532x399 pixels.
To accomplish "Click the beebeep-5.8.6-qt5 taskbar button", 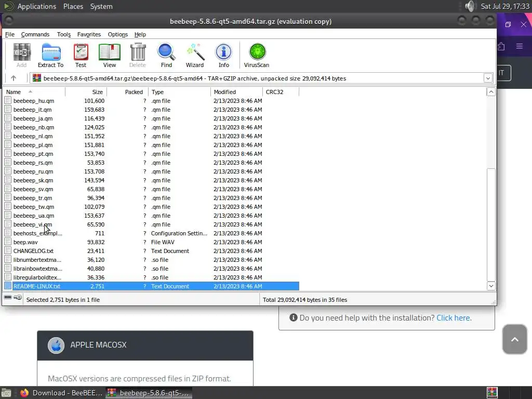I will click(149, 393).
